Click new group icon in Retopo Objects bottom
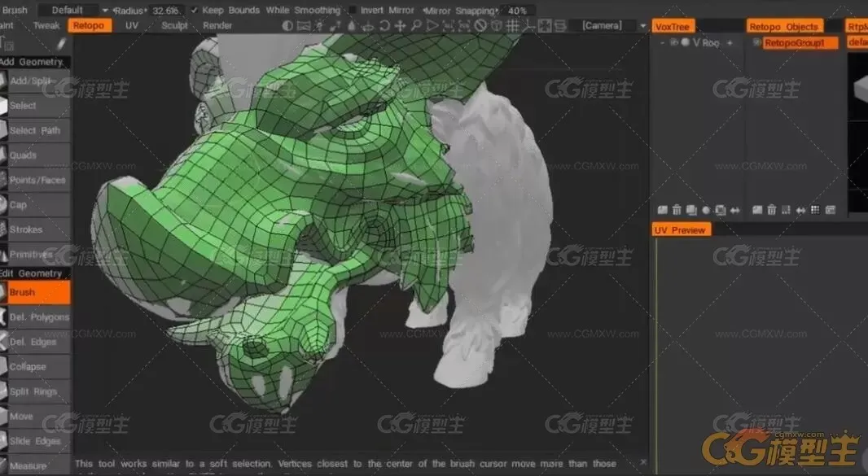Screen dimensions: 868x476 pyautogui.click(x=757, y=210)
